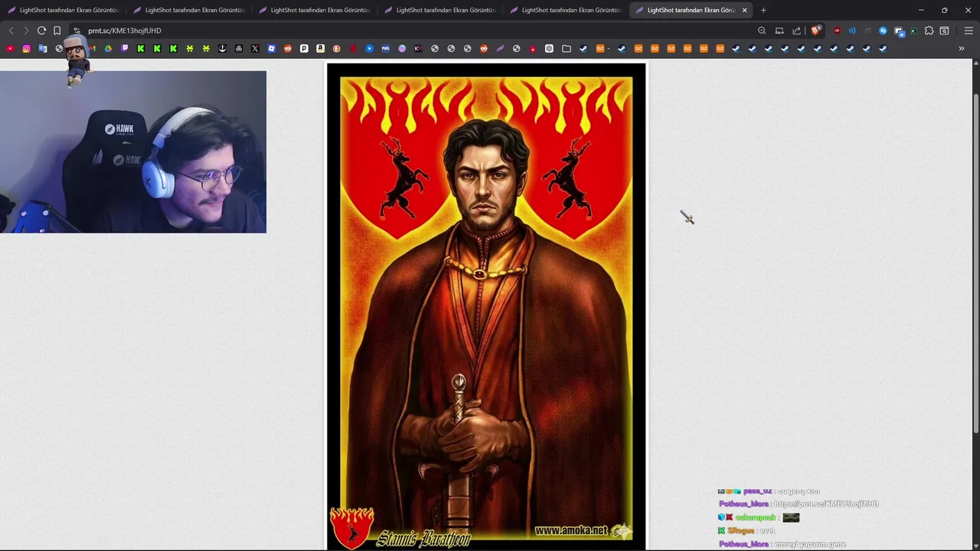Open the Extensions puzzle-piece menu
This screenshot has height=551, width=980.
coord(929,31)
